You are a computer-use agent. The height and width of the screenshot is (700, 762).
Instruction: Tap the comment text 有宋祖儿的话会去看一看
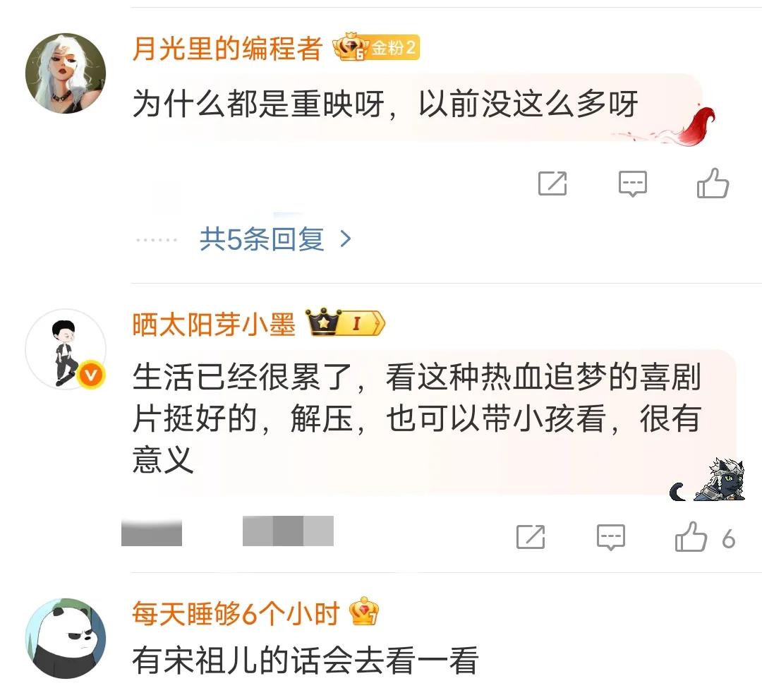(306, 660)
